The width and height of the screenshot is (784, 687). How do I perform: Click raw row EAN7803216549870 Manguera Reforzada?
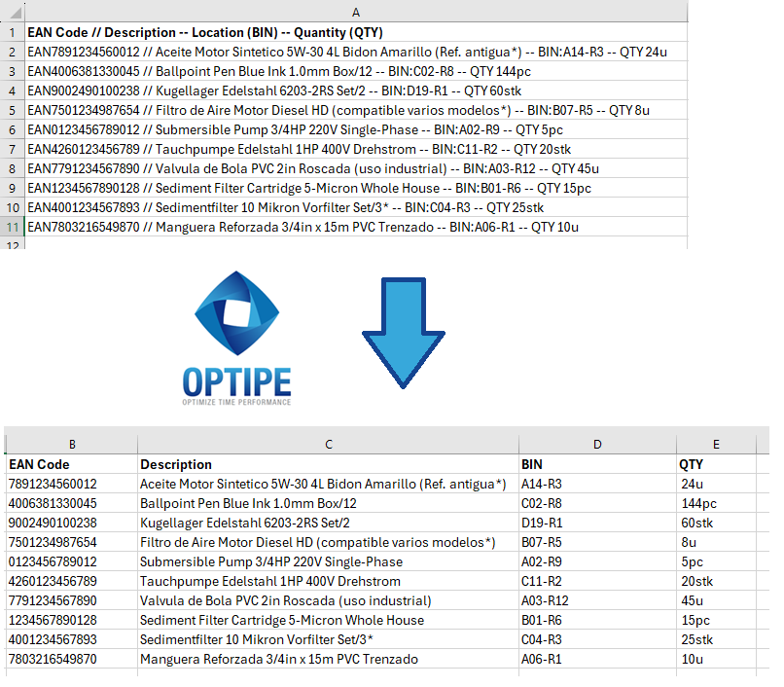(x=356, y=227)
